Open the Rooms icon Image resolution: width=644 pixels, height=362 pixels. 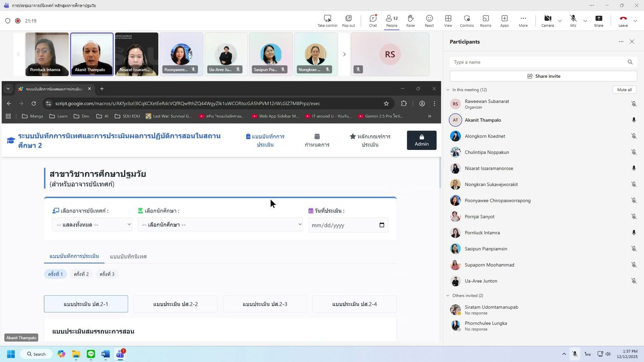point(485,19)
